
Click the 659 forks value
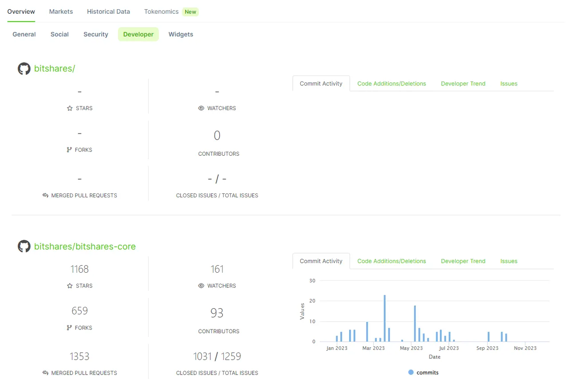[79, 311]
